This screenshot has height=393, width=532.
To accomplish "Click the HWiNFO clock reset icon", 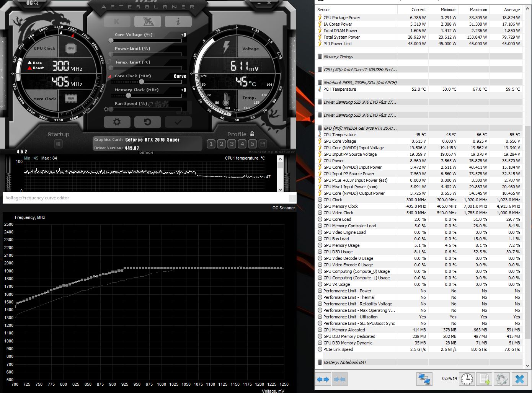I will pyautogui.click(x=467, y=379).
